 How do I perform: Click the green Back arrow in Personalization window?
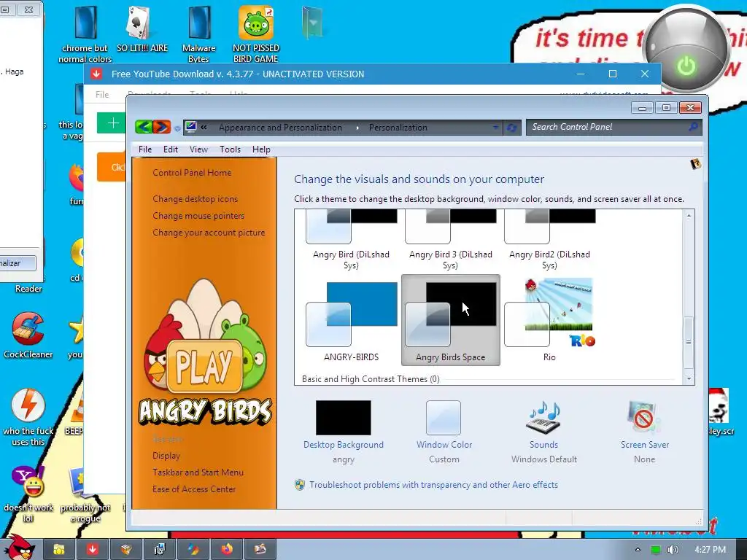pyautogui.click(x=144, y=127)
